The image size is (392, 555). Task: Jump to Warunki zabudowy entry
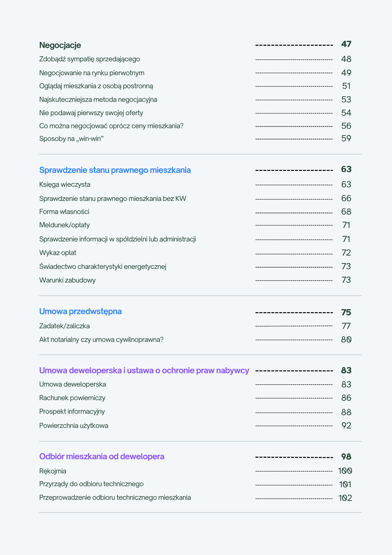tap(67, 280)
